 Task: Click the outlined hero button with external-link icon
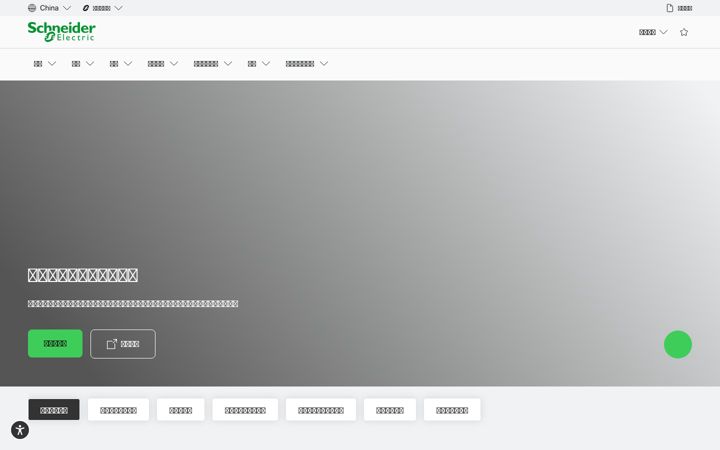123,344
